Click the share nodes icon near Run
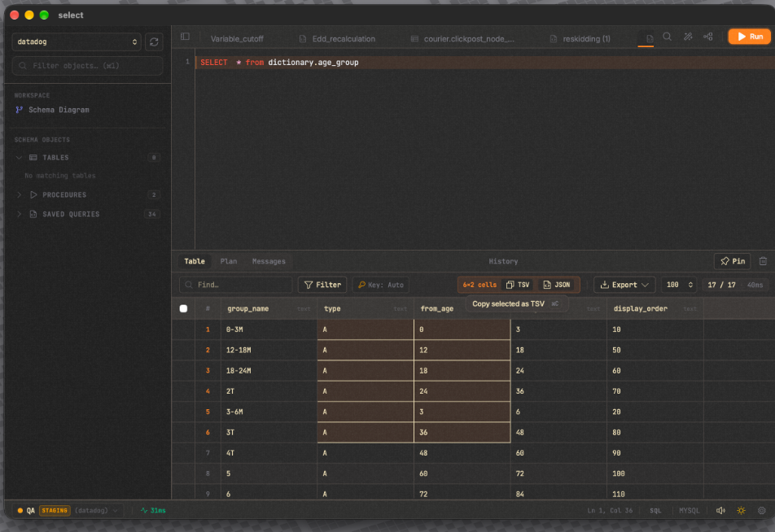Image resolution: width=775 pixels, height=532 pixels. point(707,37)
